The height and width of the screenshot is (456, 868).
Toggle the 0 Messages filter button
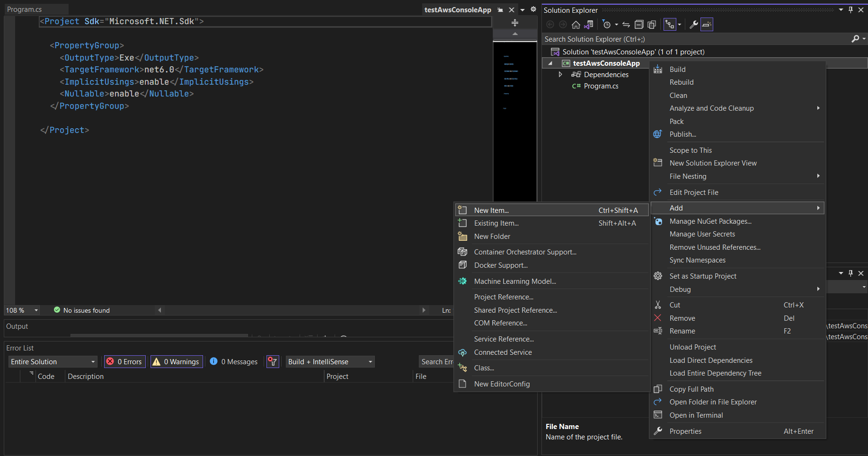coord(234,362)
